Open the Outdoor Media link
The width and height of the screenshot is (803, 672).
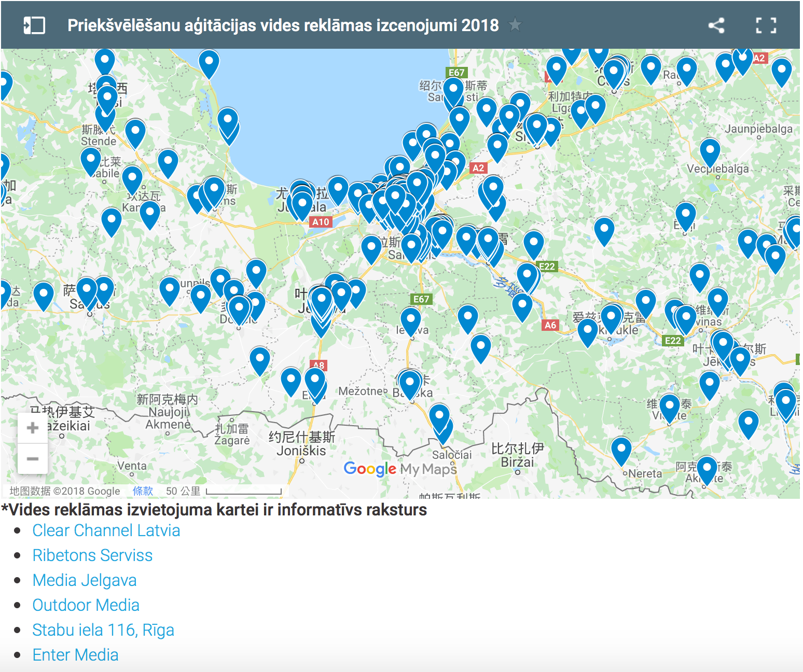(x=86, y=605)
